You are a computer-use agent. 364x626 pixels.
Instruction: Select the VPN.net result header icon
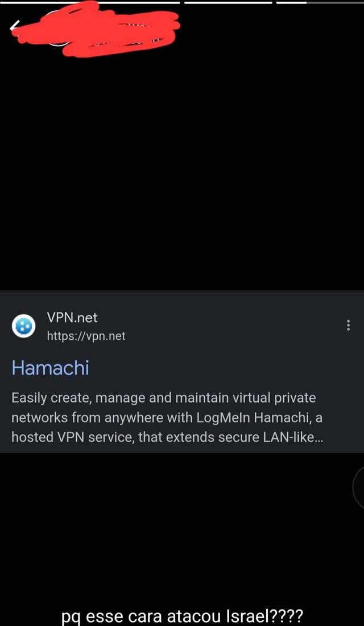(x=23, y=326)
